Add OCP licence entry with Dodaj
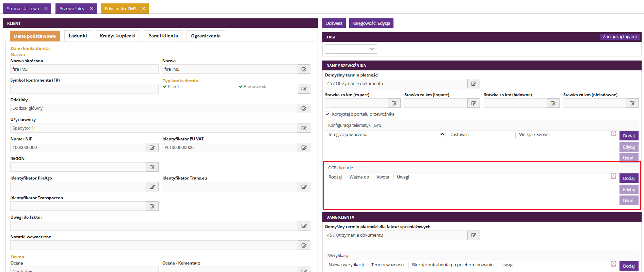This screenshot has height=272, width=644. tap(629, 178)
